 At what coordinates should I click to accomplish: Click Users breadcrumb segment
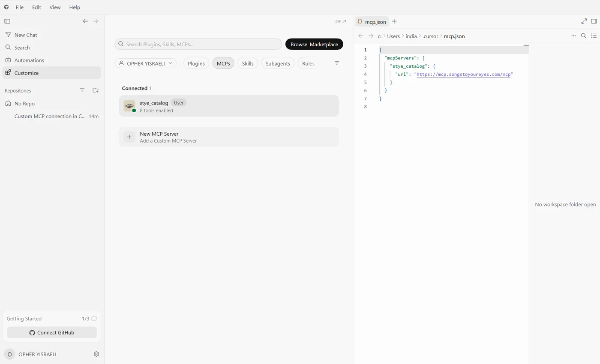pos(393,36)
